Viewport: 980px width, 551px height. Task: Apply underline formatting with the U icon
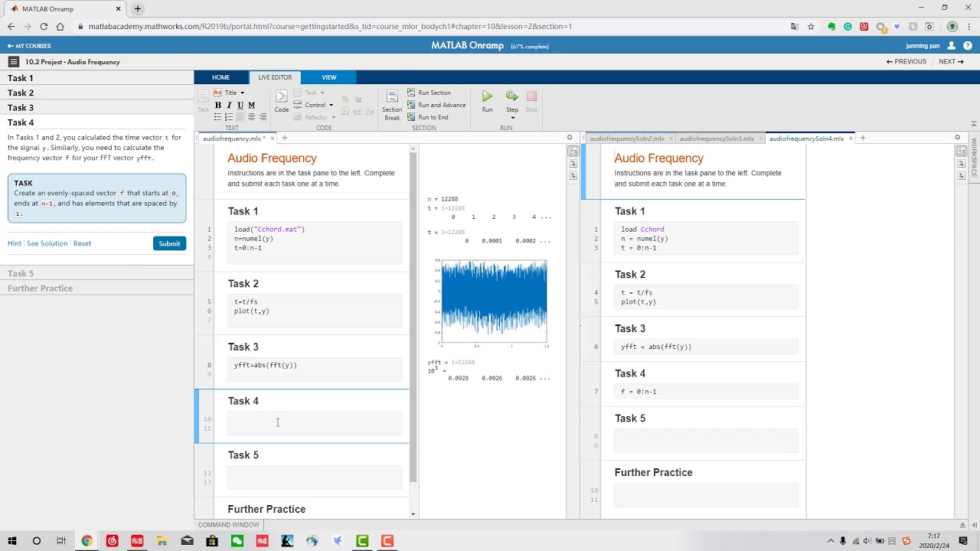(240, 105)
